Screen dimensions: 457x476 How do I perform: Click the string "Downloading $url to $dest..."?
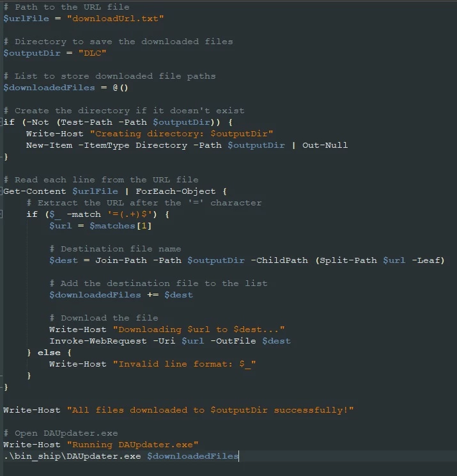[x=199, y=330]
